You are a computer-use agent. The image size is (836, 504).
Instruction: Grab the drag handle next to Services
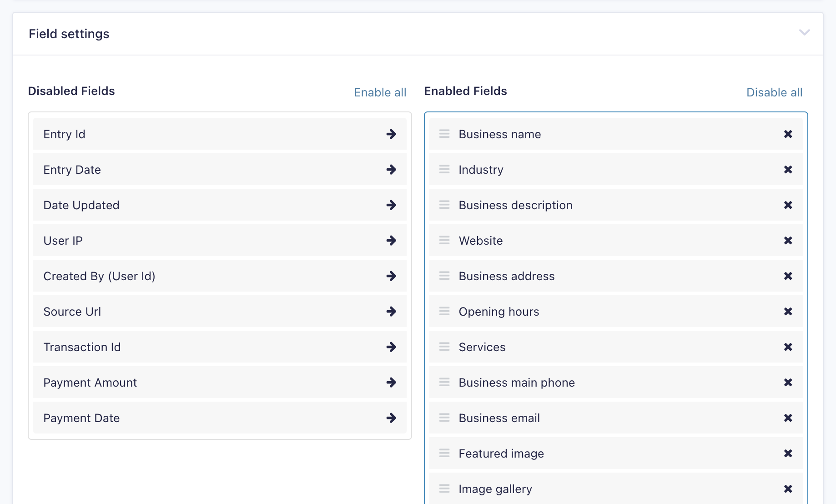tap(444, 347)
